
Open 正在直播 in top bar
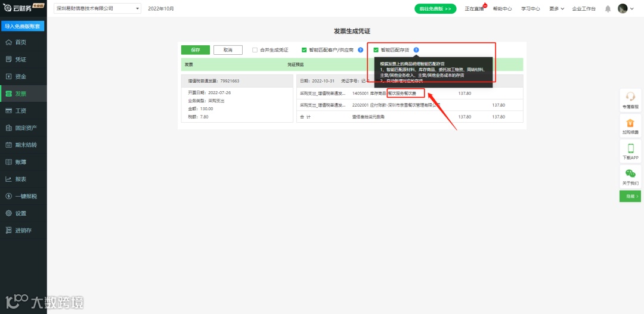tap(476, 8)
